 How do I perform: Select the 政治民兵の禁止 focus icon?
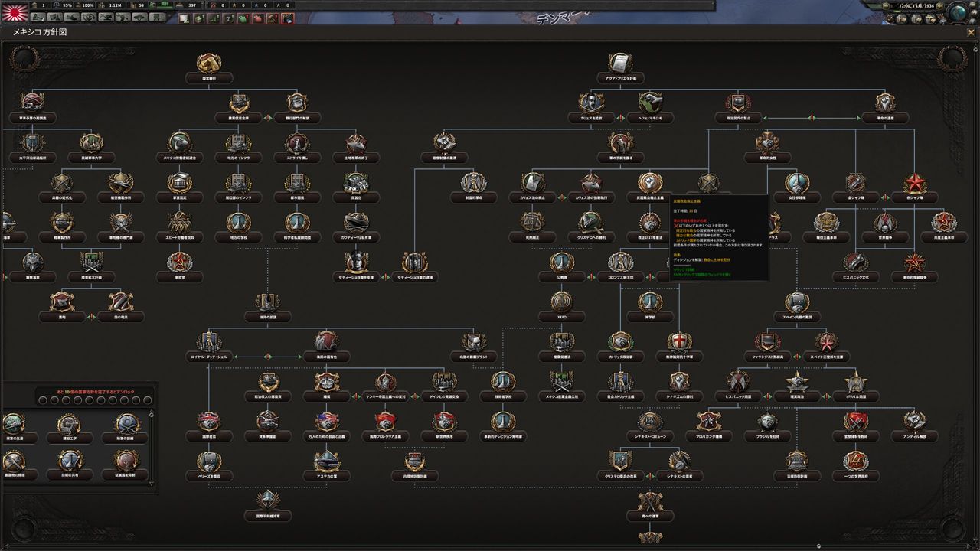tap(738, 103)
